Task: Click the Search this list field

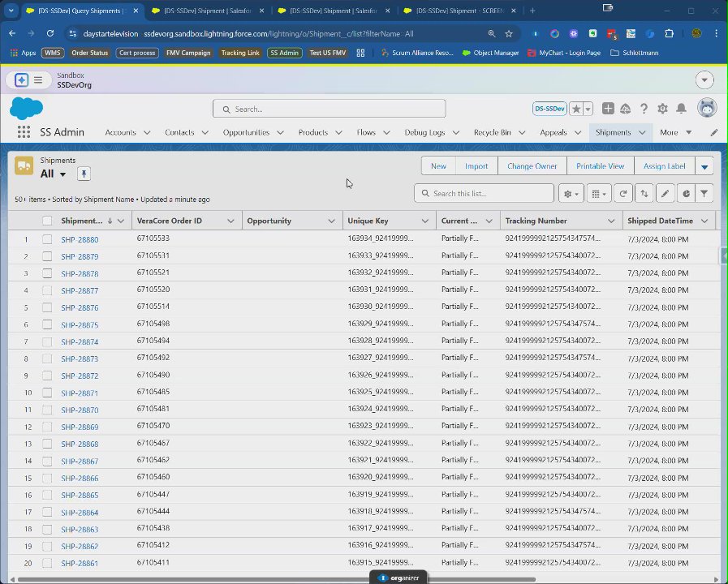Action: click(484, 193)
